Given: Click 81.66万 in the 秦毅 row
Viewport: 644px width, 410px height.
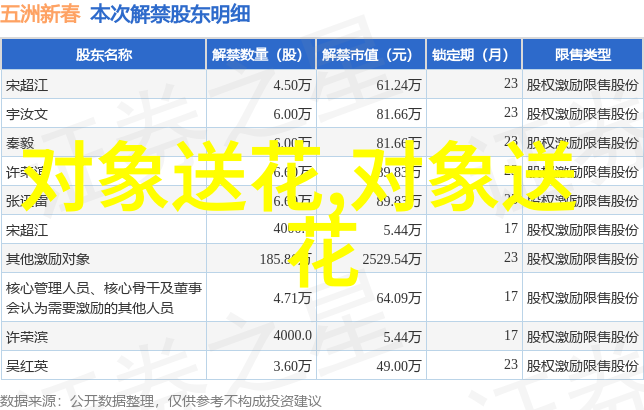Looking at the screenshot, I should (x=399, y=143).
